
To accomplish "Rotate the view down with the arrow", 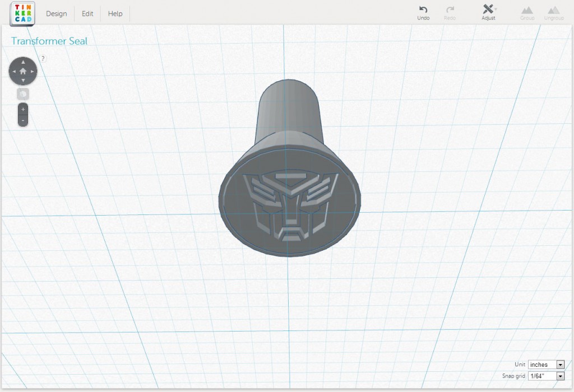I will 23,81.
